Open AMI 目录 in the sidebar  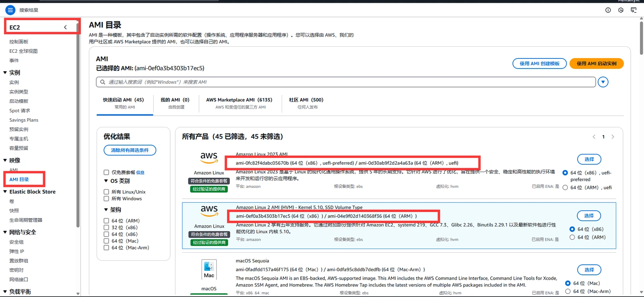pos(19,179)
